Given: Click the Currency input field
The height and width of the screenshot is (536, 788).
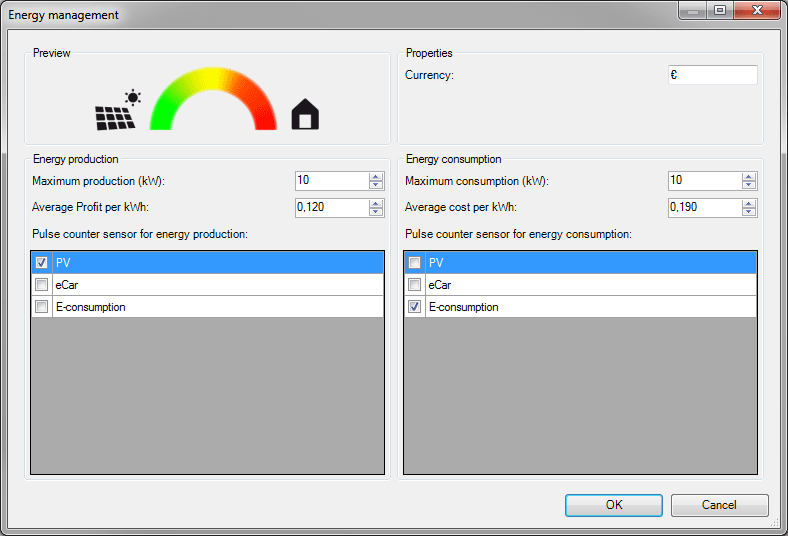Looking at the screenshot, I should (712, 75).
